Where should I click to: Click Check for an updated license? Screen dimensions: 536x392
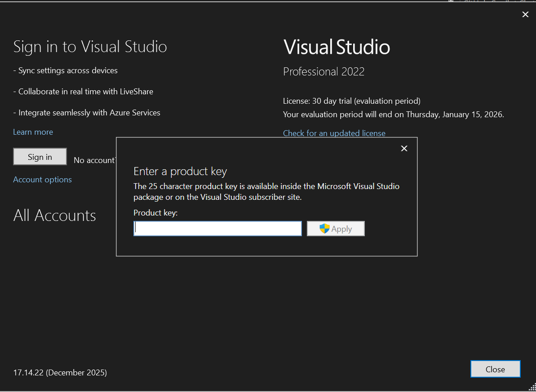point(334,133)
